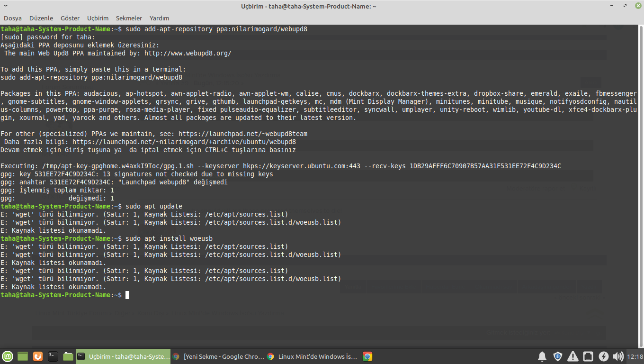Viewport: 644px width, 364px height.
Task: Open the Uçbirim menu
Action: [x=98, y=18]
